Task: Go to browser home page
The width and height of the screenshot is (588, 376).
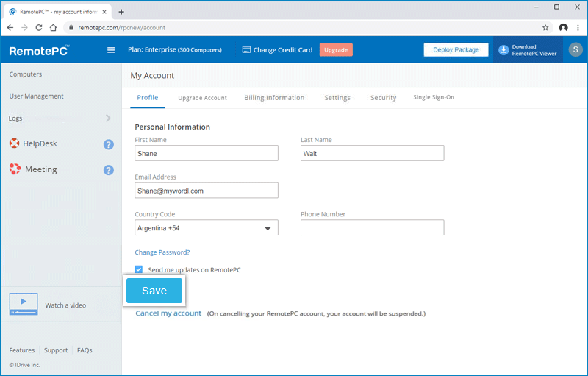Action: pyautogui.click(x=53, y=27)
